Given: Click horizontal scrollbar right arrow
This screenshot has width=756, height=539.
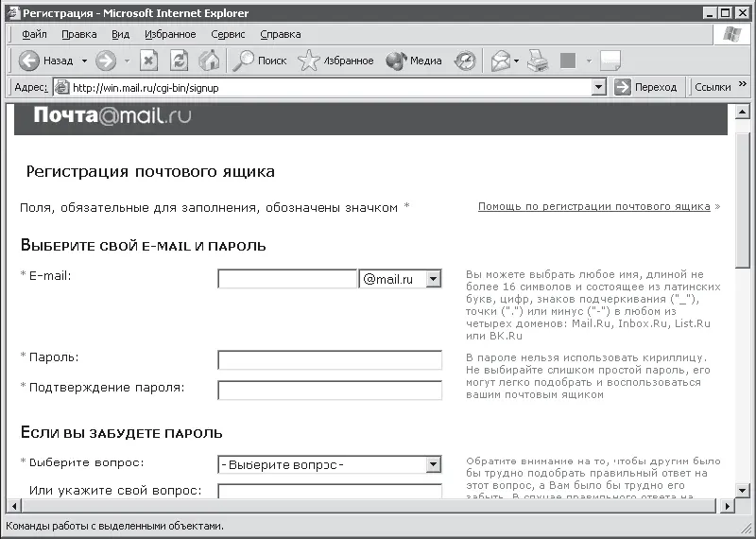Looking at the screenshot, I should coord(727,506).
